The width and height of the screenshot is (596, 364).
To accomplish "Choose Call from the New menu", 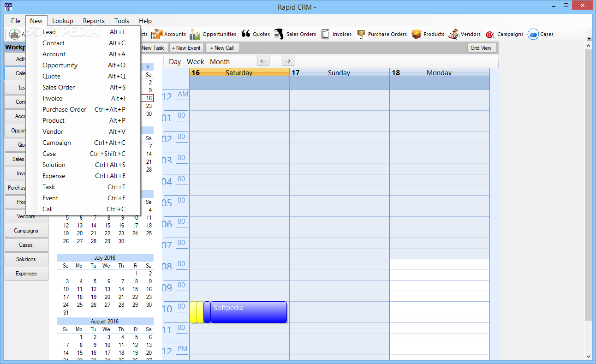I will 83,209.
